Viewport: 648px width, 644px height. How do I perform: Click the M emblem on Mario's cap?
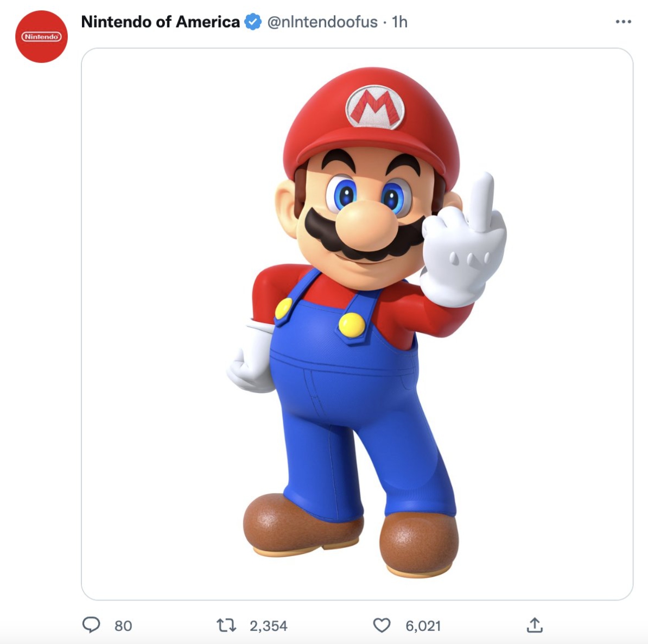(374, 106)
